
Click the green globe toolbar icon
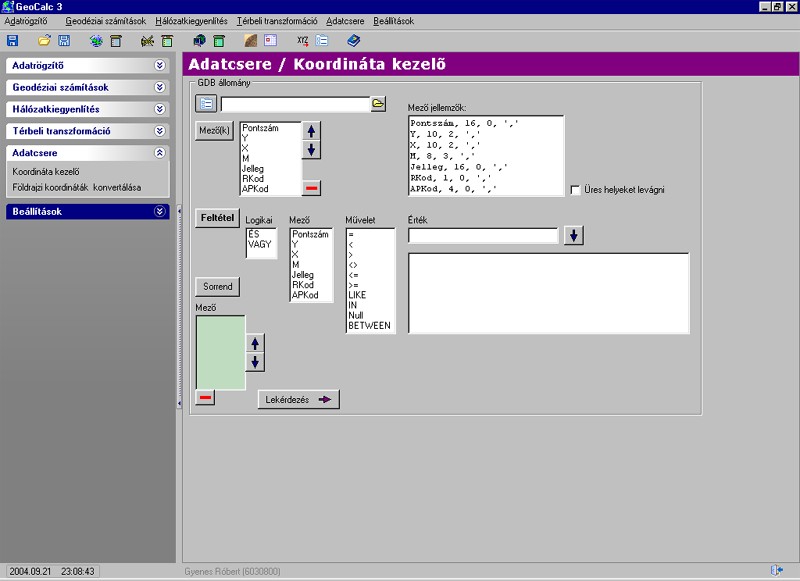tap(96, 41)
